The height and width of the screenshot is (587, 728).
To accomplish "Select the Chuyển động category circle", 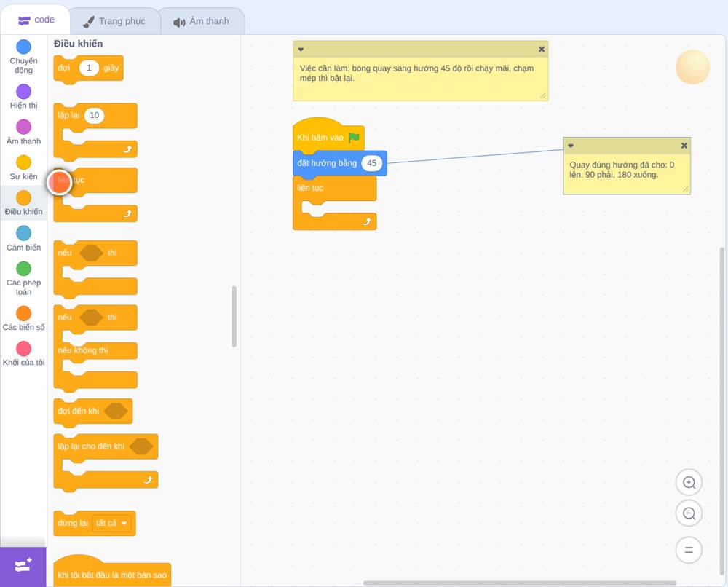I will [24, 47].
